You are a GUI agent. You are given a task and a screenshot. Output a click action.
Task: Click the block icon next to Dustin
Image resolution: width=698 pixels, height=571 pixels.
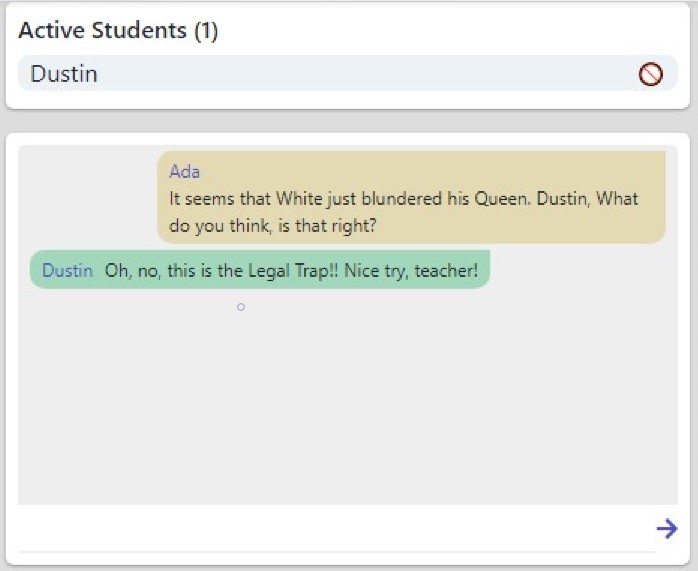[650, 74]
